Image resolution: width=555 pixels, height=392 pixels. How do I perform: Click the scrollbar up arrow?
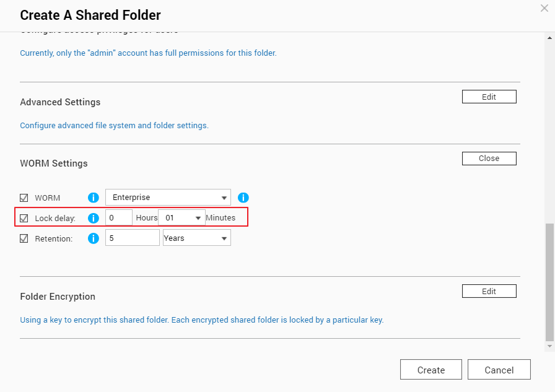pos(549,38)
